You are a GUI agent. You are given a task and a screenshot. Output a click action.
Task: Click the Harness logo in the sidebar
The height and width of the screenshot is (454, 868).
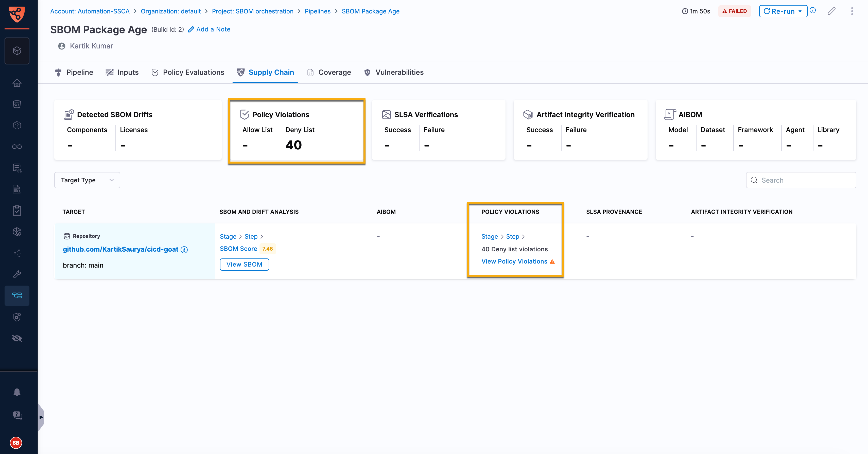(x=17, y=14)
